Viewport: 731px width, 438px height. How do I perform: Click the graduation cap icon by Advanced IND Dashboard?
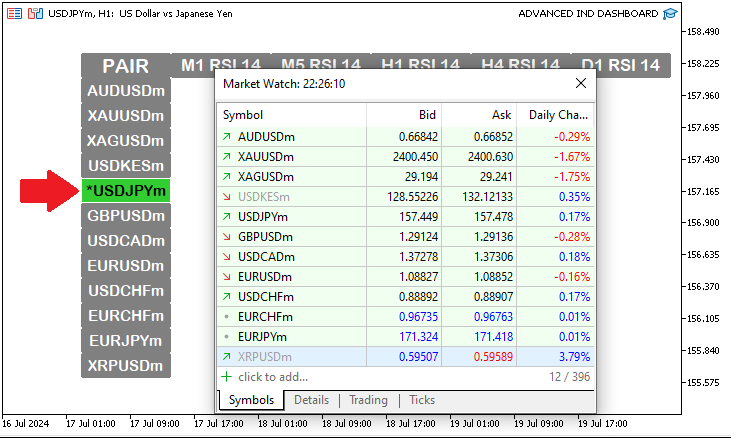coord(669,14)
